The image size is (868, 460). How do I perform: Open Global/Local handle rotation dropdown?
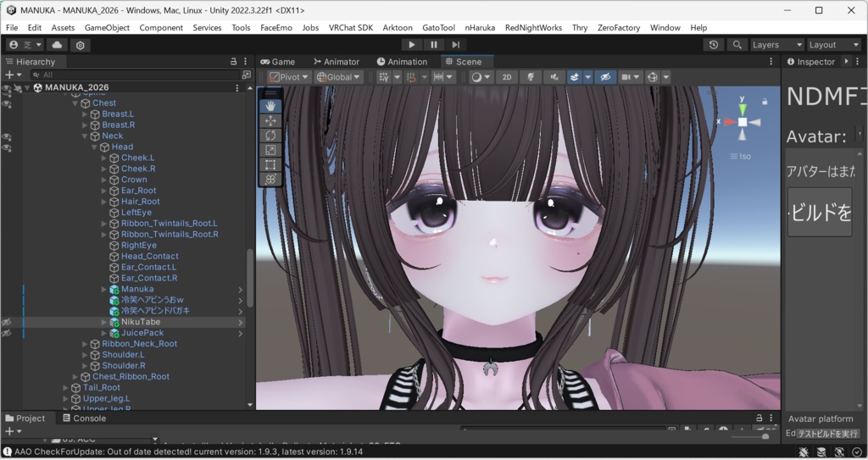click(x=337, y=77)
